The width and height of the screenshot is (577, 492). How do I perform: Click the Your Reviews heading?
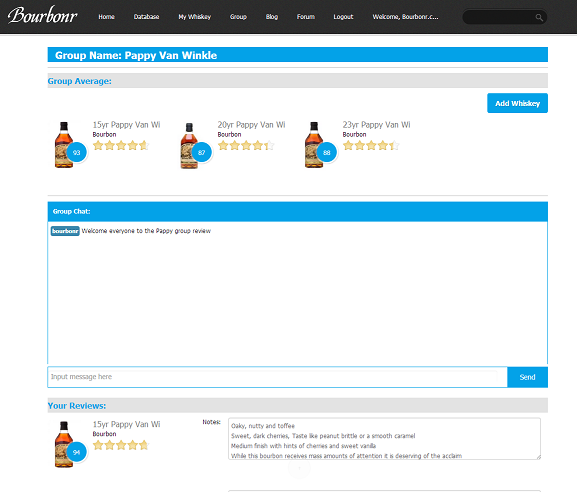(77, 406)
